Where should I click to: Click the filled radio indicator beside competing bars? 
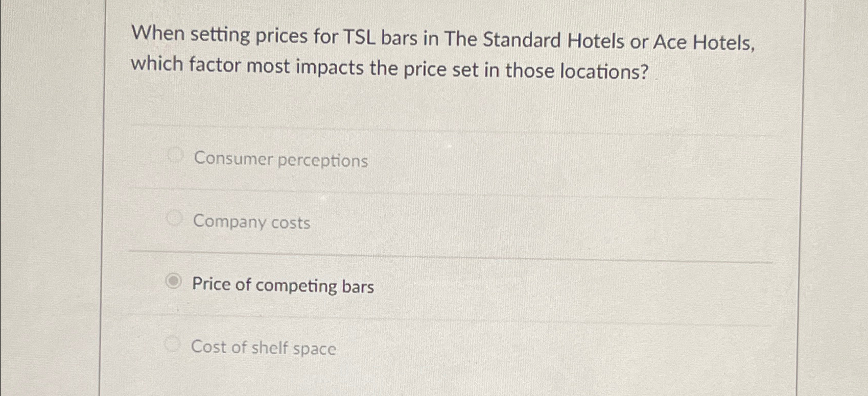click(174, 280)
